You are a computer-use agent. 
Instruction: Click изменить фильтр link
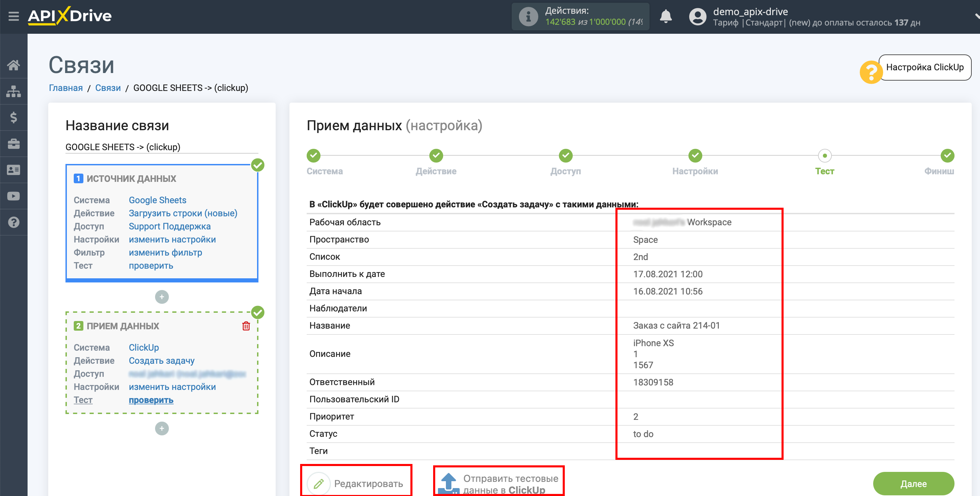165,252
